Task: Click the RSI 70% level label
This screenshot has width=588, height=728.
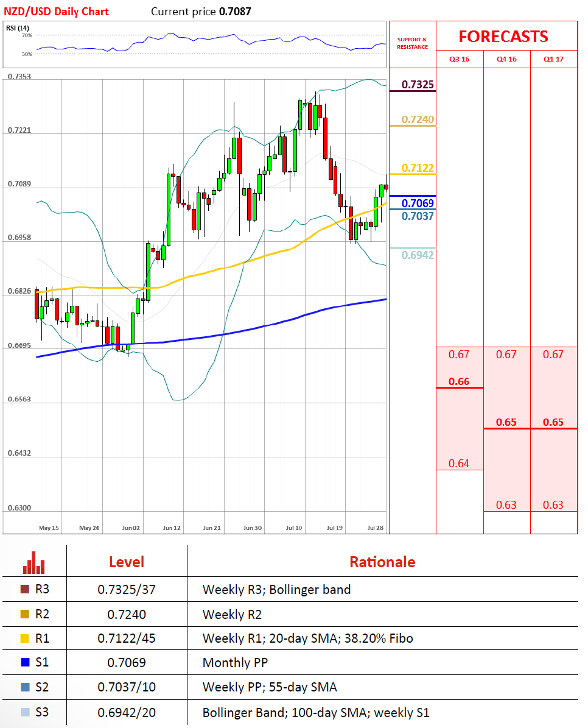Action: pos(27,35)
